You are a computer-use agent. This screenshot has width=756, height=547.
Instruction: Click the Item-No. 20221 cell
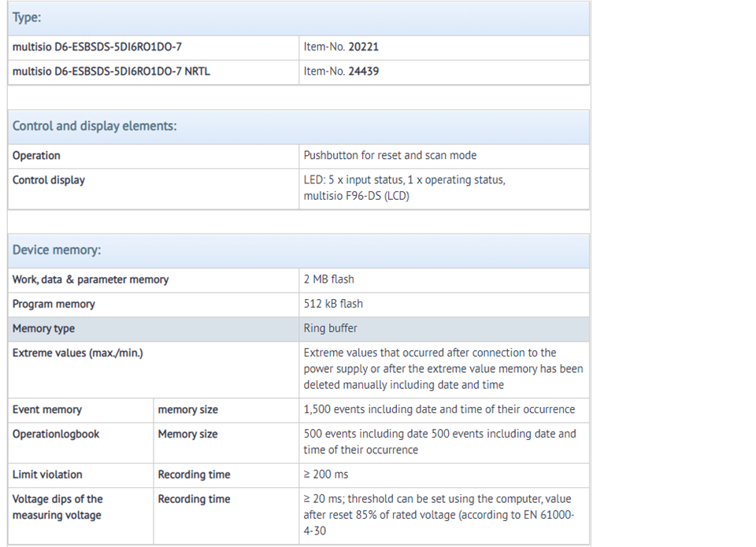click(x=444, y=47)
